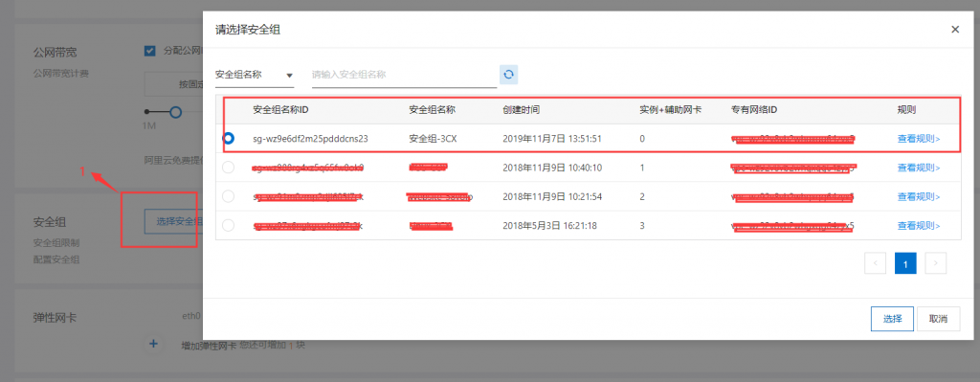Close the security group dialog with X
The height and width of the screenshot is (382, 980).
pyautogui.click(x=954, y=29)
